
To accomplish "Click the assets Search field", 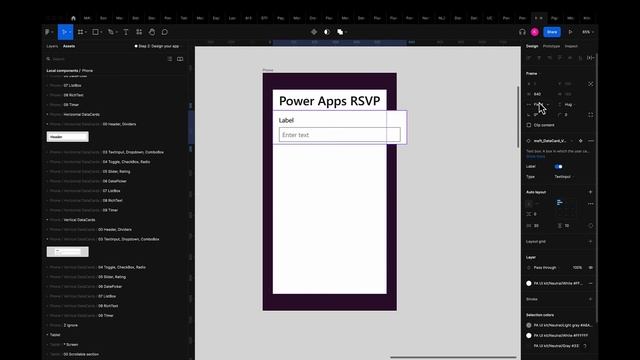I will pos(106,59).
